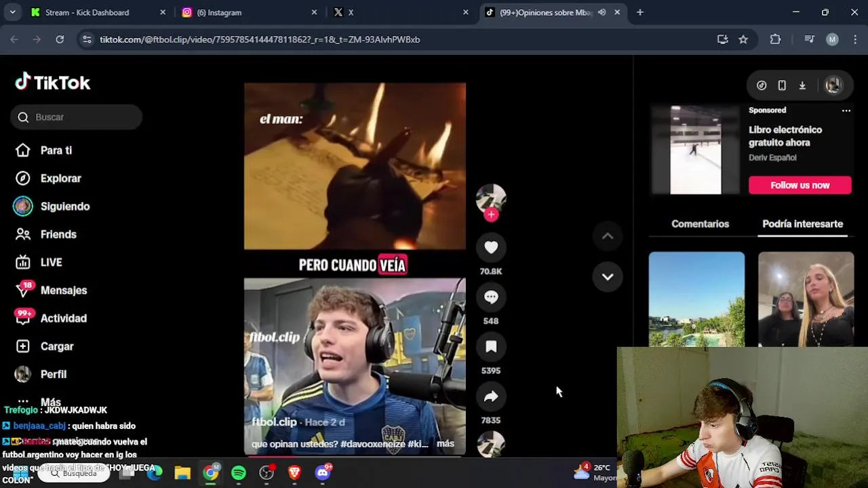
Task: Reload the browser page
Action: [x=60, y=39]
